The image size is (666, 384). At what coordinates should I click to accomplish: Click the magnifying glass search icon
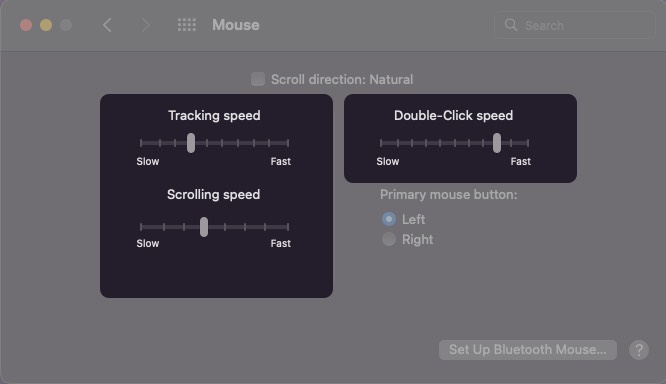tap(511, 25)
